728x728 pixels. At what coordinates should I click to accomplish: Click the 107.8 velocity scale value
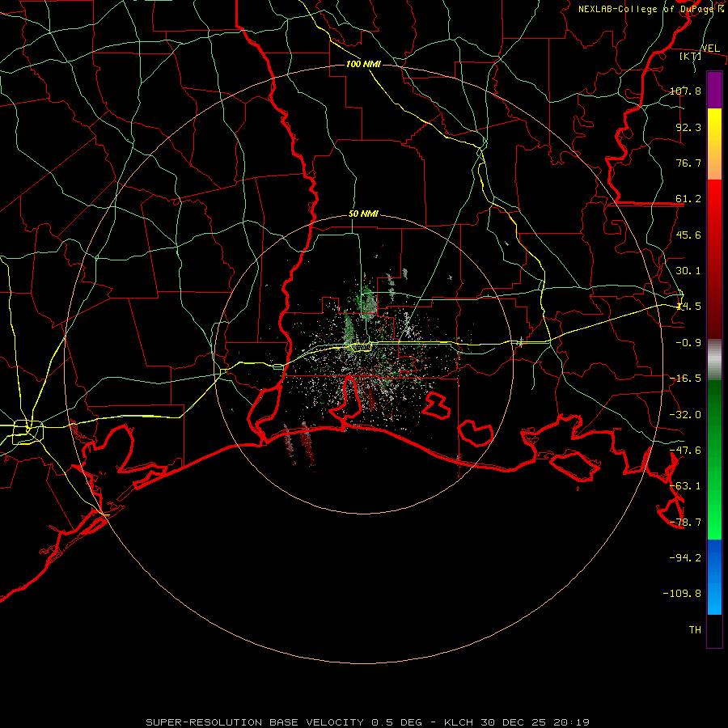tap(686, 91)
